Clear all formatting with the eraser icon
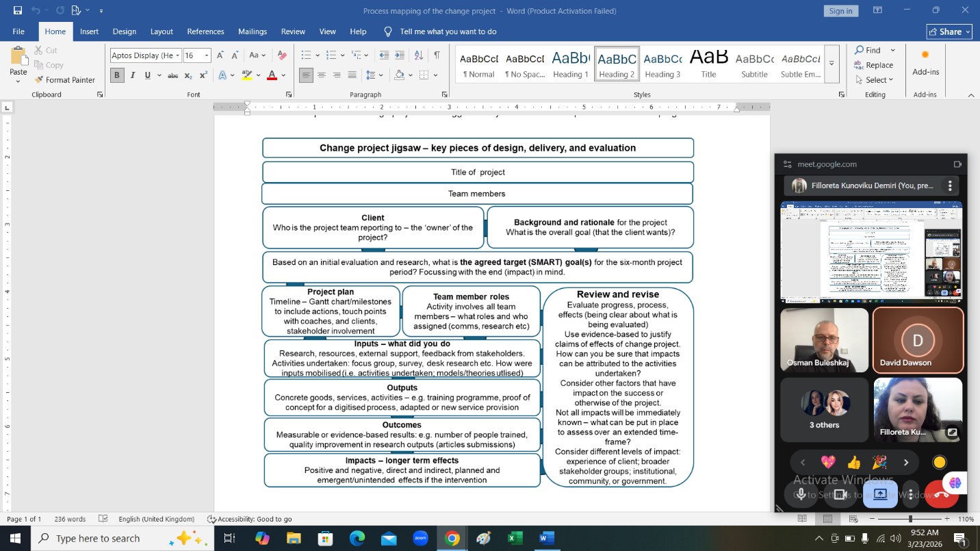 point(282,55)
